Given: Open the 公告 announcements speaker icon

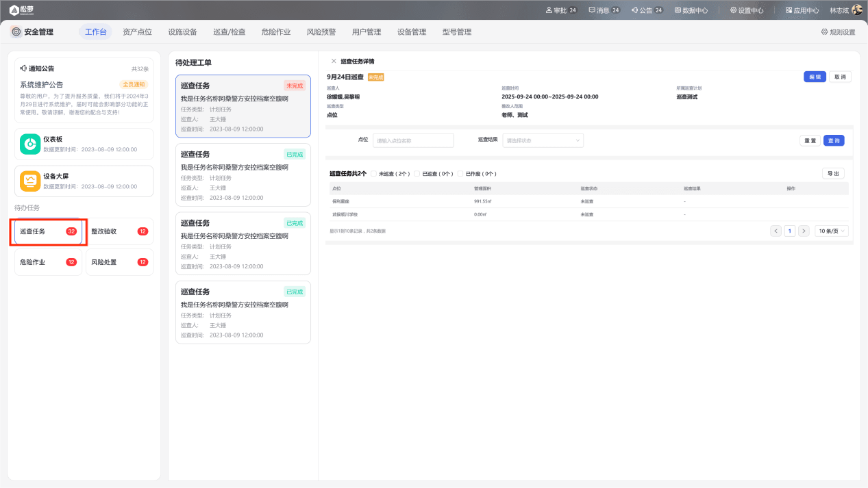Looking at the screenshot, I should [x=634, y=10].
